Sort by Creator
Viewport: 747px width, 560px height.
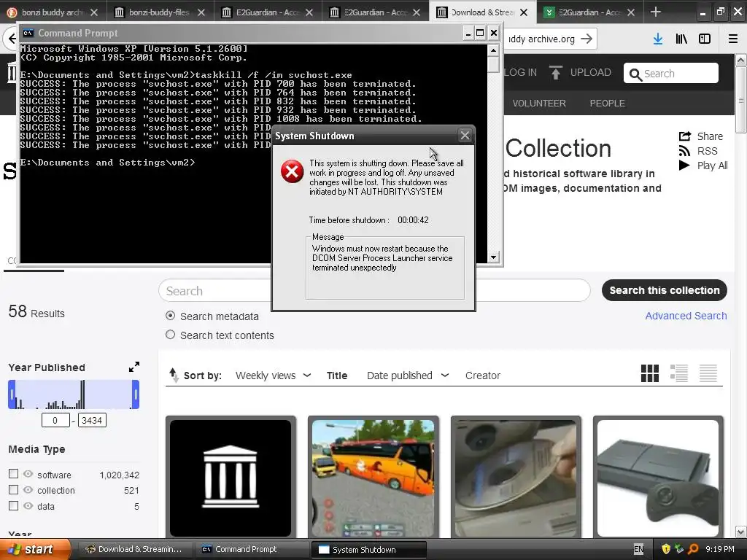[483, 376]
